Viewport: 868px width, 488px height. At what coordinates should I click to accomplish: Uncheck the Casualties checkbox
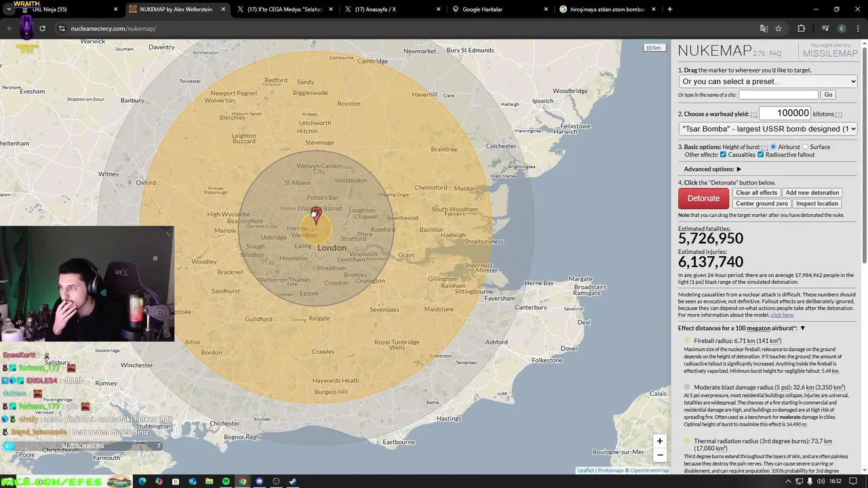pos(723,155)
